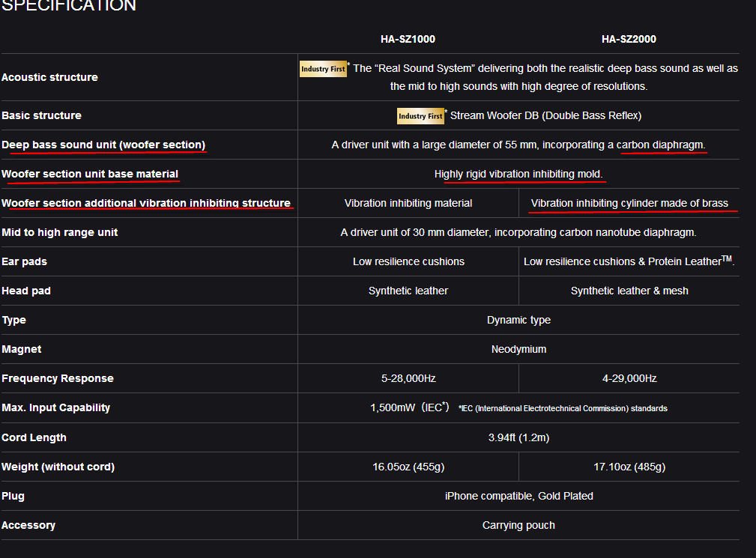
Task: Click the 4-29,000Hz frequency value
Action: click(629, 378)
